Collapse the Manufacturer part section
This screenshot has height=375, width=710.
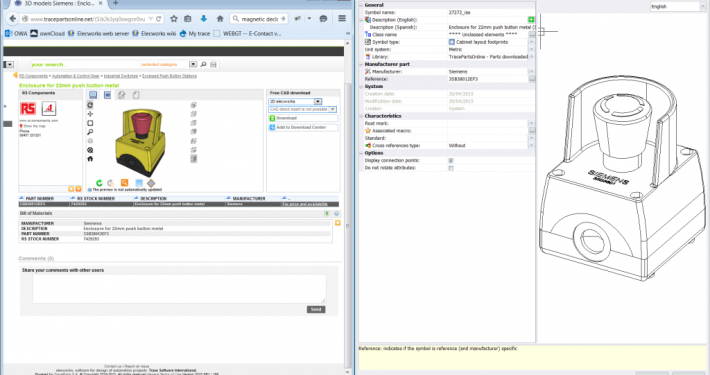[361, 64]
